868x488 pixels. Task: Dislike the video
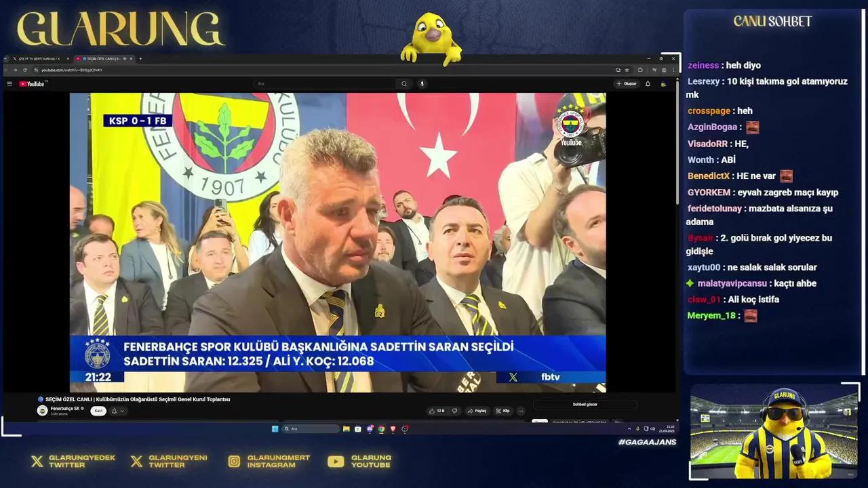(455, 411)
